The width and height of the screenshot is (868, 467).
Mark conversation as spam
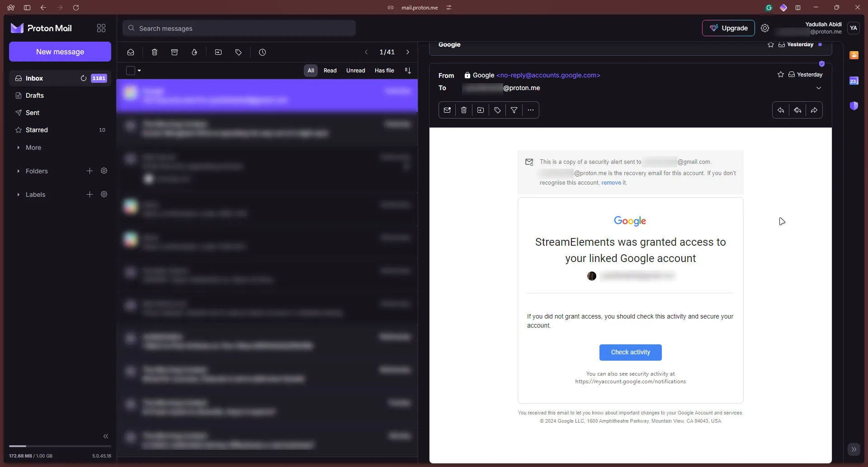click(x=194, y=52)
